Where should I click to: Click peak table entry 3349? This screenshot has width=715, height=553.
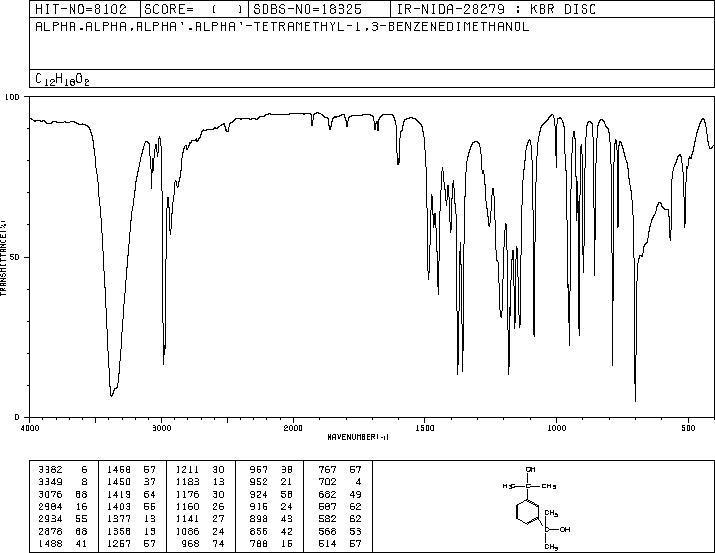pos(51,482)
